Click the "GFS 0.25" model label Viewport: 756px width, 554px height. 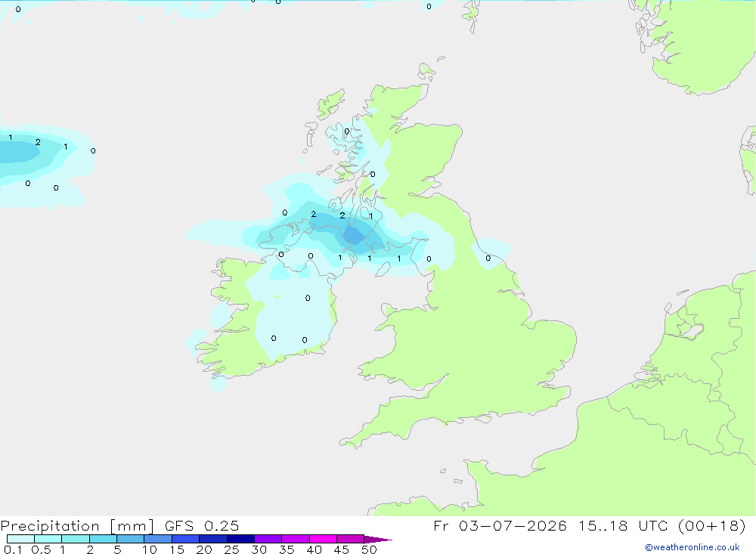[202, 525]
